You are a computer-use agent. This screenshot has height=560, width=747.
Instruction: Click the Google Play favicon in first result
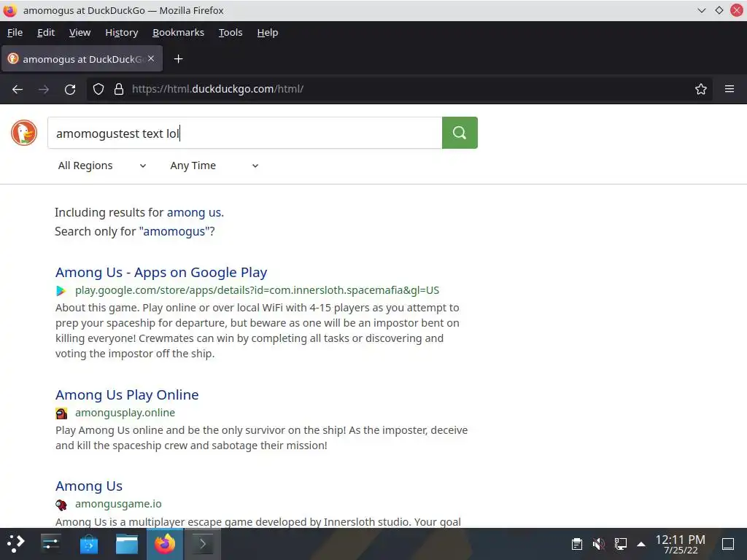click(x=61, y=290)
